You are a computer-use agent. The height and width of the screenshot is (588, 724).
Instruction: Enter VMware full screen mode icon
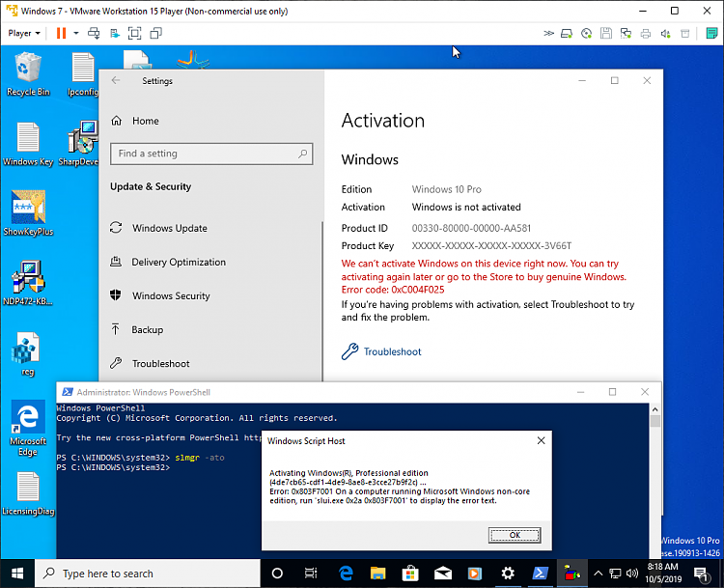[134, 33]
